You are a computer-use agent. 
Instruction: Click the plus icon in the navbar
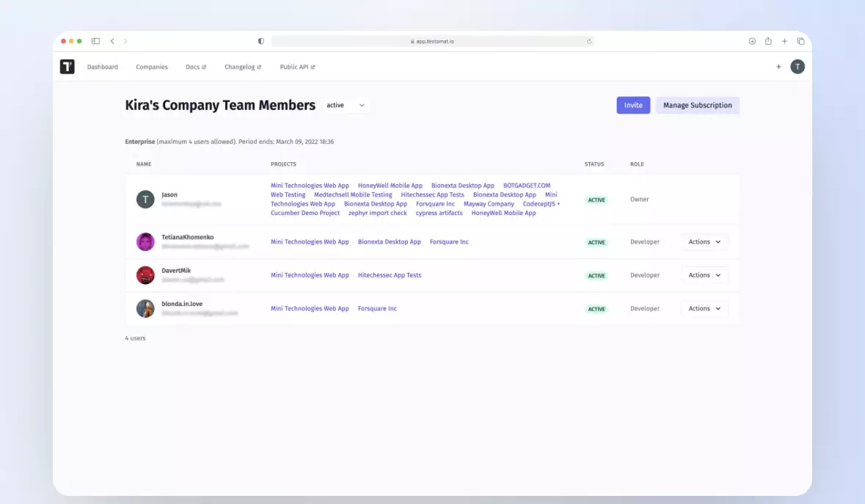click(778, 67)
